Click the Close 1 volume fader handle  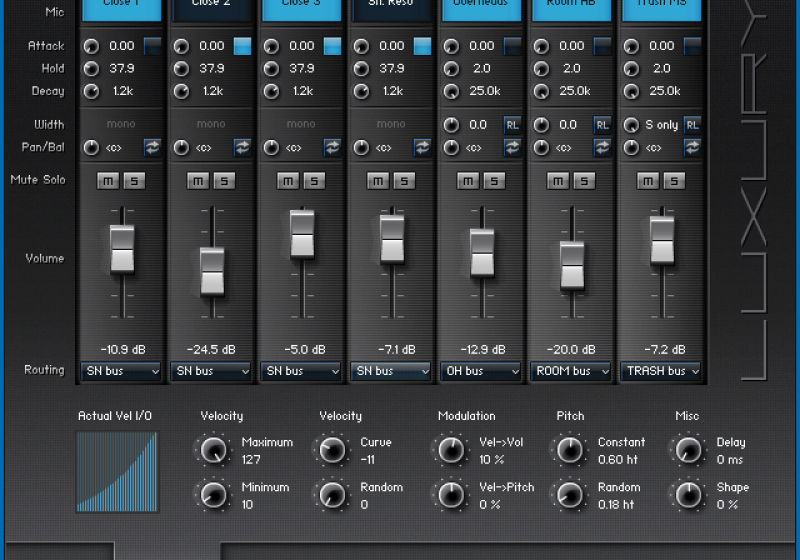tap(122, 248)
